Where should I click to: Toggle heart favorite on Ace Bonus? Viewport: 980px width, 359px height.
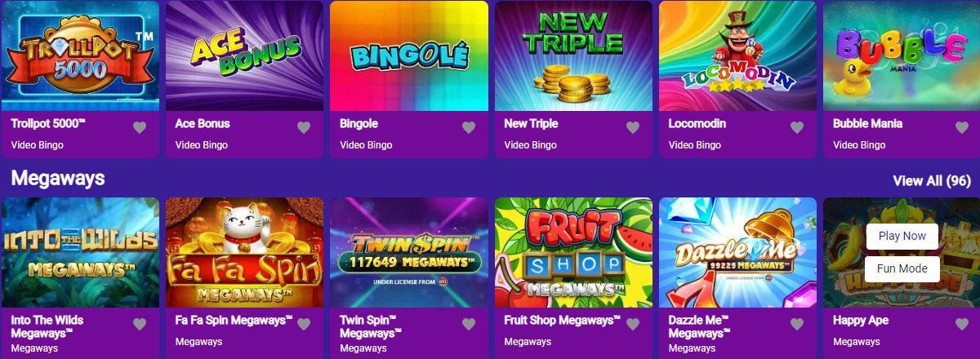[x=304, y=127]
